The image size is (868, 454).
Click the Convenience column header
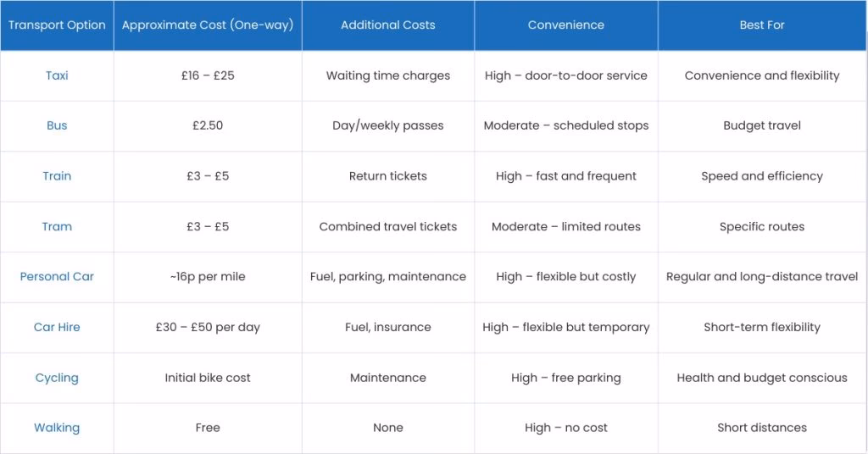coord(566,25)
